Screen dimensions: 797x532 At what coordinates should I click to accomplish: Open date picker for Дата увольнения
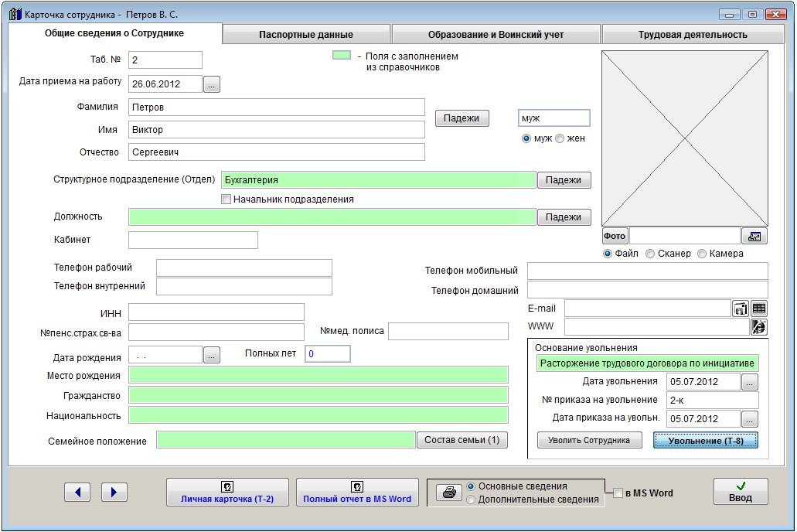pyautogui.click(x=750, y=382)
